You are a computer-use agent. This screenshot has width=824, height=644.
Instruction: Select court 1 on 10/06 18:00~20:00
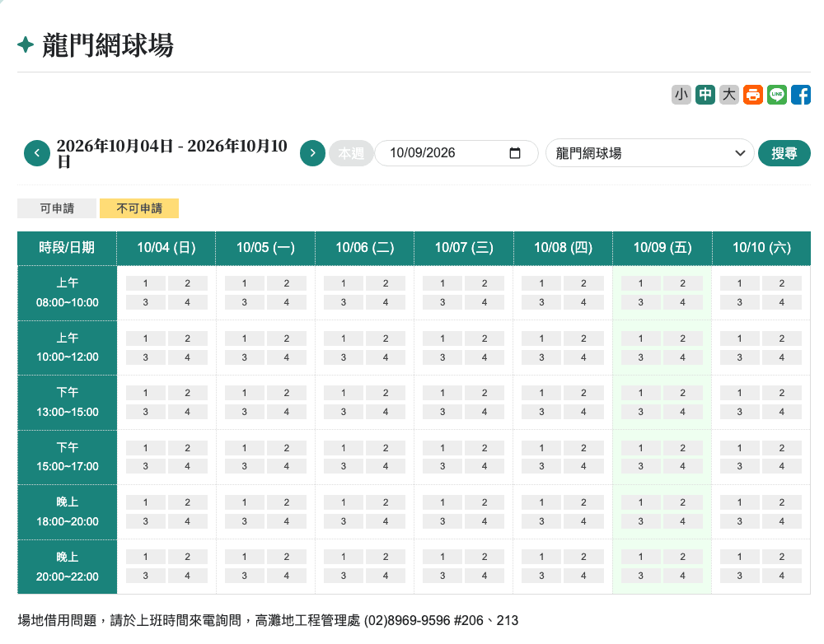click(343, 502)
